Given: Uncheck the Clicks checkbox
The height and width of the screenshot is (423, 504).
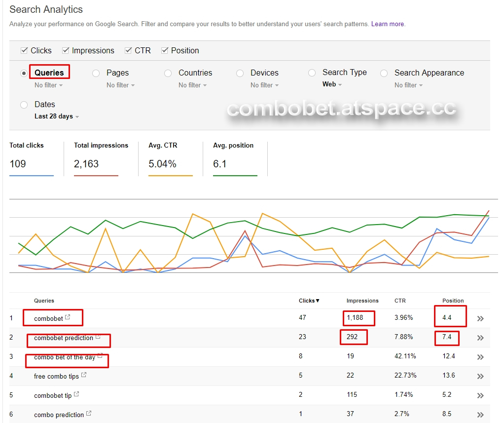Looking at the screenshot, I should click(x=24, y=50).
